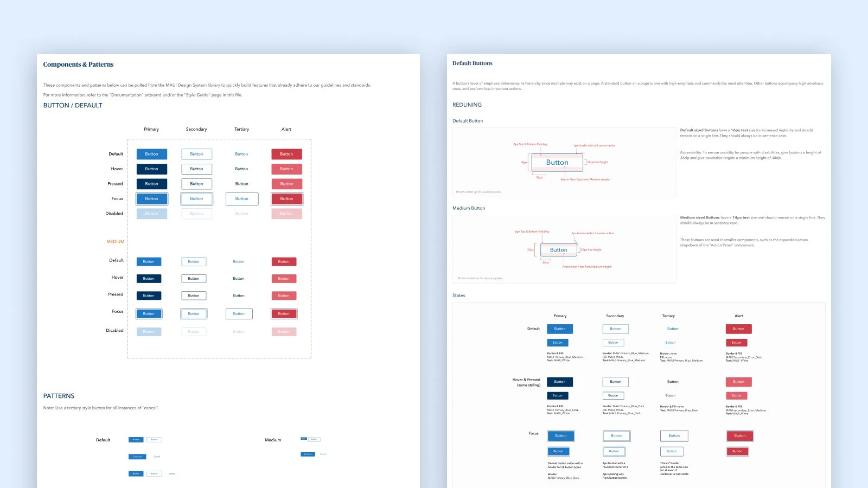Click the "Default Buttons" page title
Screen dimensions: 868x488
pos(473,63)
